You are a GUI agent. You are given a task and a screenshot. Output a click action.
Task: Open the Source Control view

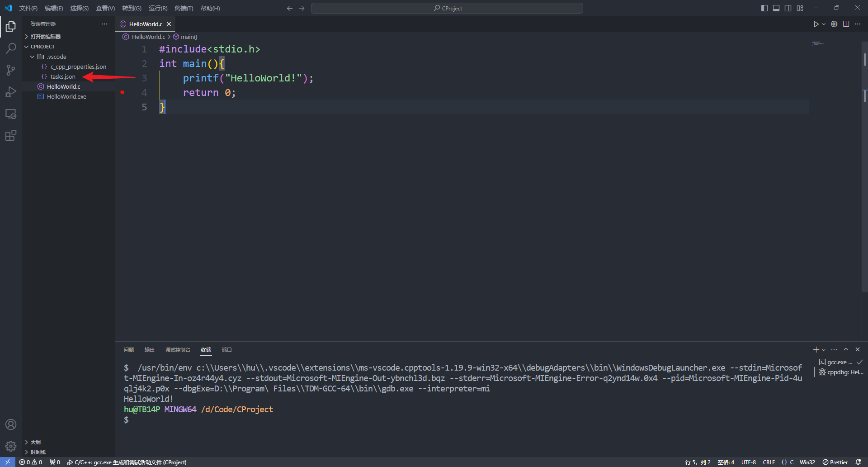click(x=11, y=70)
